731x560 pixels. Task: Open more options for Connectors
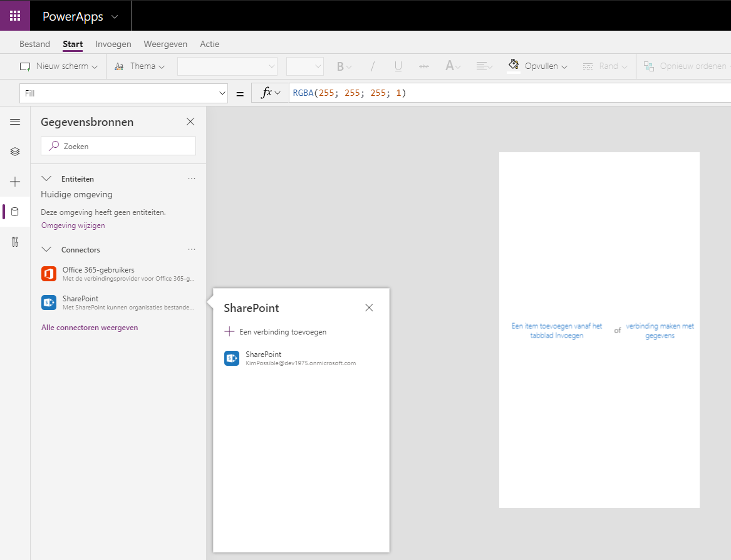tap(192, 249)
